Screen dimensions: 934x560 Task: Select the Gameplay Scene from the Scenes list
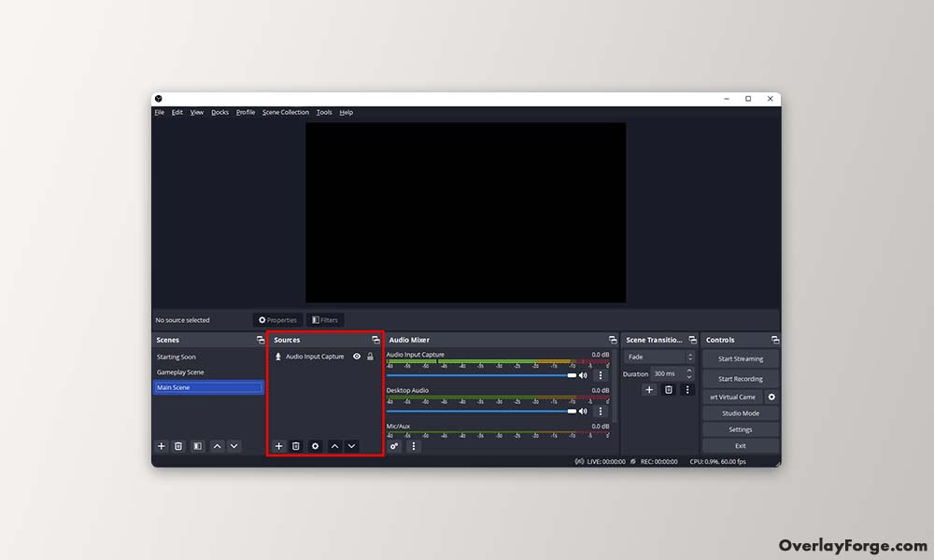(x=183, y=371)
